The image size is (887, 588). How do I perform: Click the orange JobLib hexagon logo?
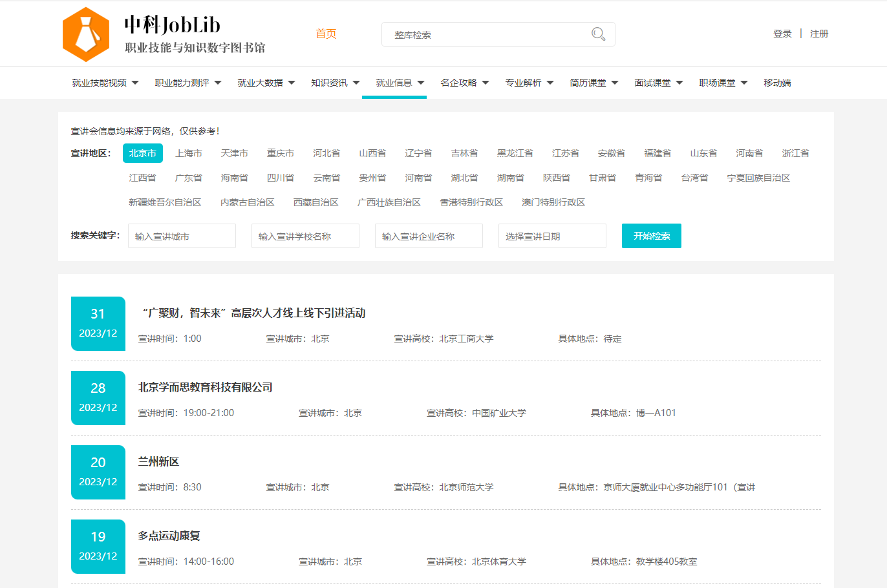click(86, 34)
